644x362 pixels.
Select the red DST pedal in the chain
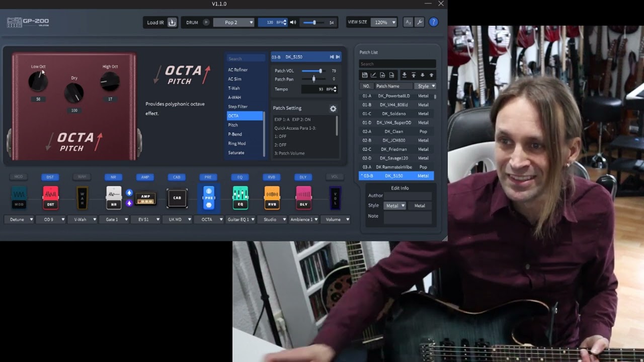tap(50, 198)
